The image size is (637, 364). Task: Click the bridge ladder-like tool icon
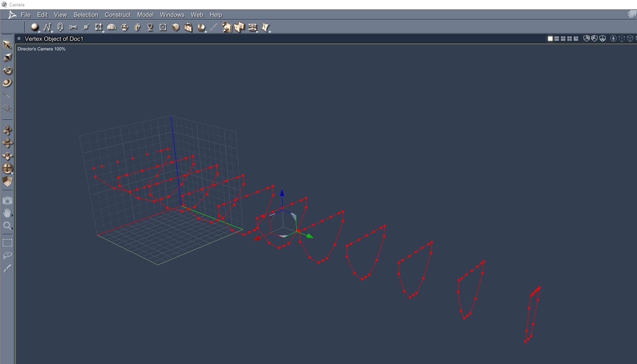252,27
